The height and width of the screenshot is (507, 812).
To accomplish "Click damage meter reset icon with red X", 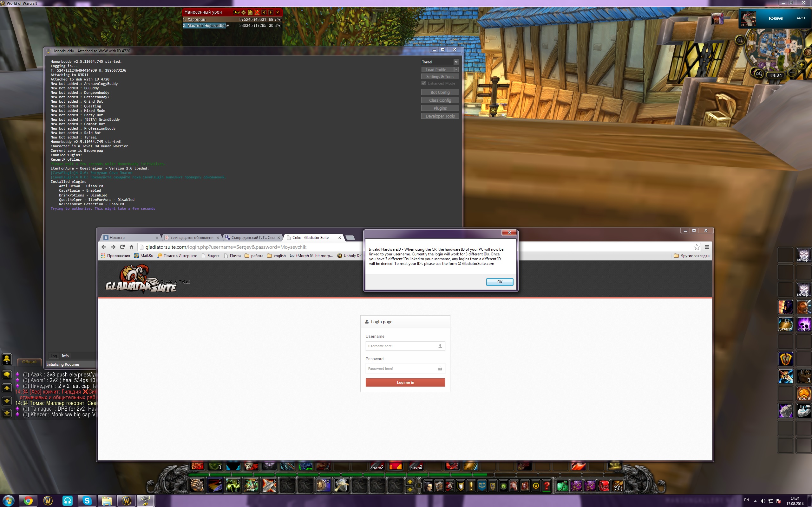I will point(257,12).
